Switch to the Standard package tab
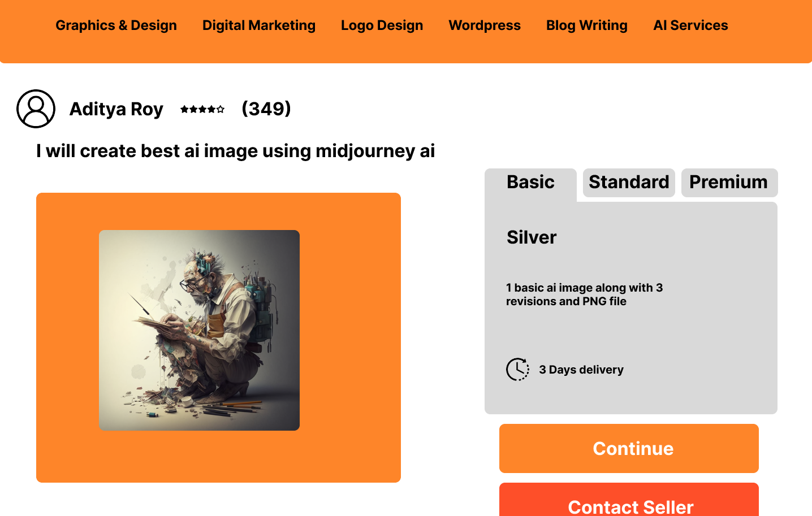The height and width of the screenshot is (516, 812). 629,183
